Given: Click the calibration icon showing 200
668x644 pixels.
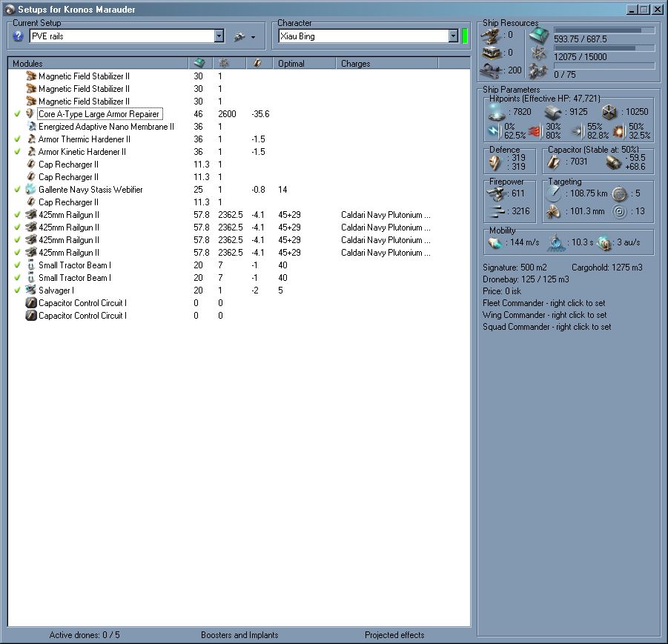Looking at the screenshot, I should point(492,70).
